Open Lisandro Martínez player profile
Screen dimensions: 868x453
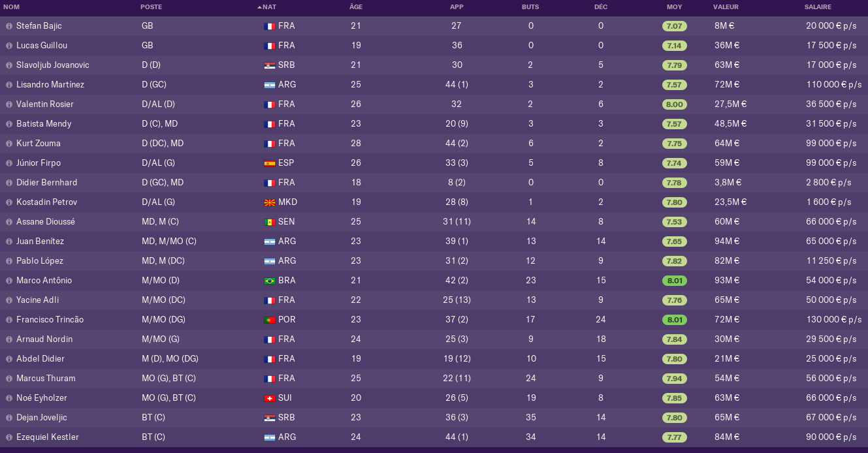pyautogui.click(x=50, y=85)
